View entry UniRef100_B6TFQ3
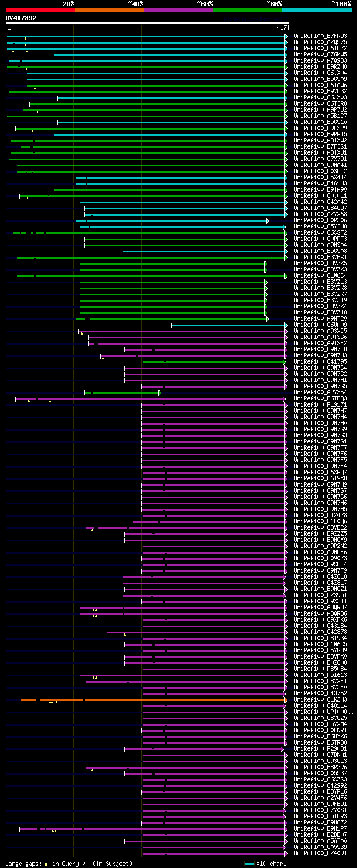The image size is (357, 868). 320,398
